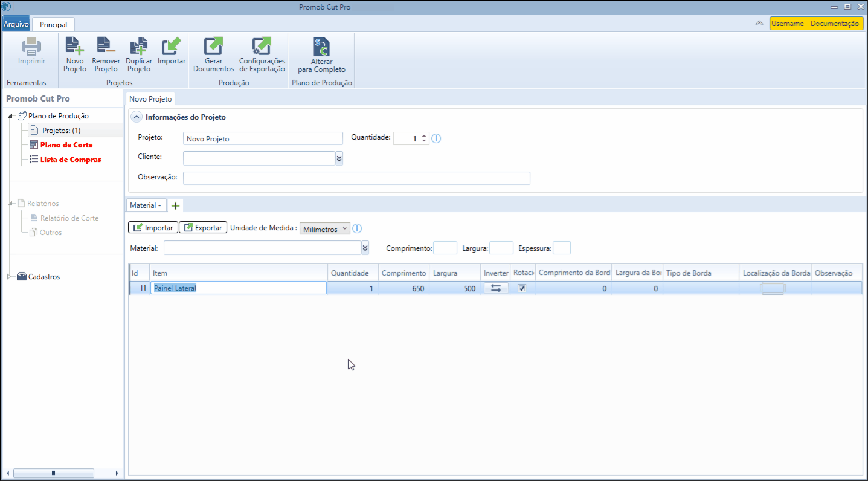
Task: Click info icon next to Quantidade
Action: click(x=436, y=138)
